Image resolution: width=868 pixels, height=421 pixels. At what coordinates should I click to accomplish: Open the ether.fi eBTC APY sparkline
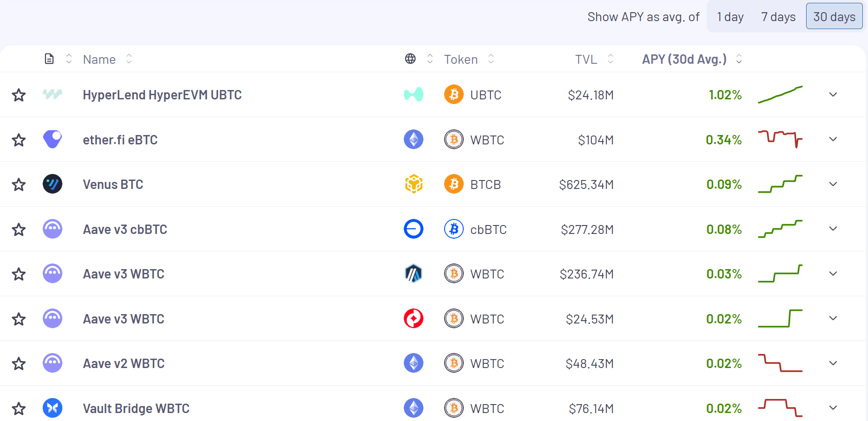780,139
